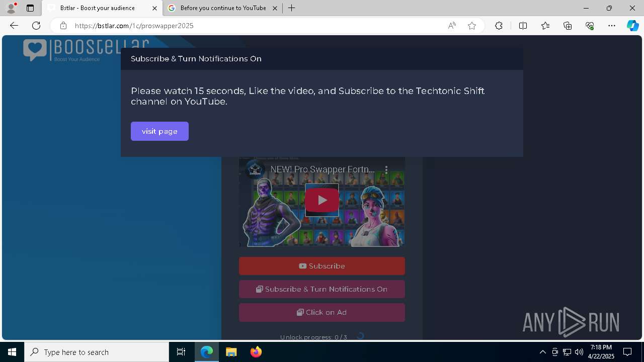Open the Edge profile menu
644x362 pixels.
click(11, 8)
